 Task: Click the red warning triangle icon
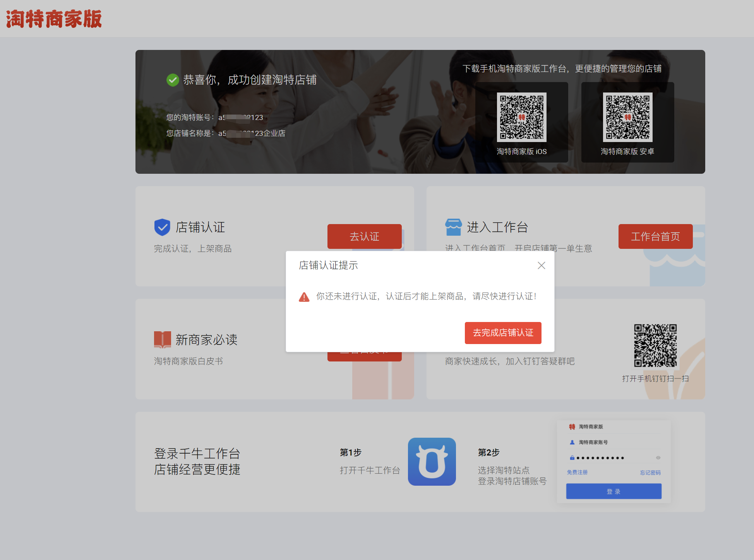[x=304, y=297]
